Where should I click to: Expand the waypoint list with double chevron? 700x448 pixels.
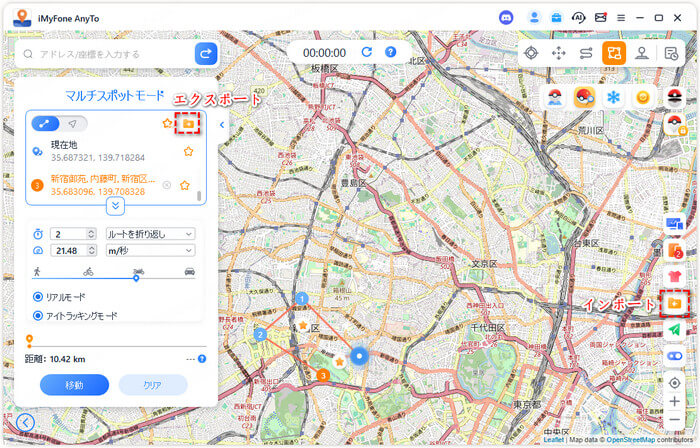click(116, 205)
